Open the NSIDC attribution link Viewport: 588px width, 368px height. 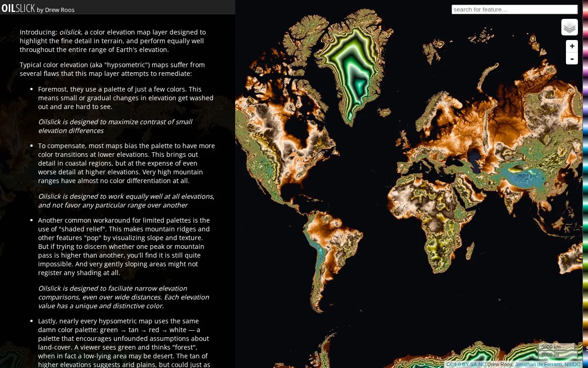[572, 364]
